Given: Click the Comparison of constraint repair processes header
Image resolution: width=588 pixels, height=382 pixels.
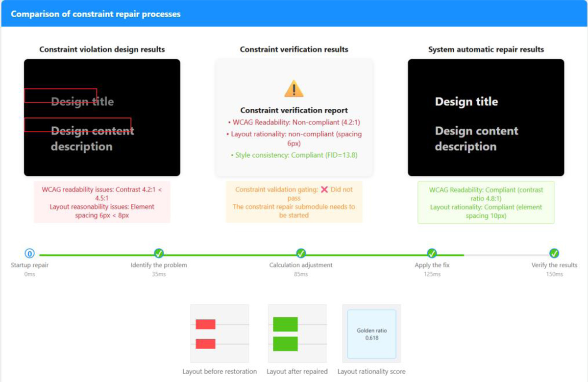Looking at the screenshot, I should click(96, 14).
